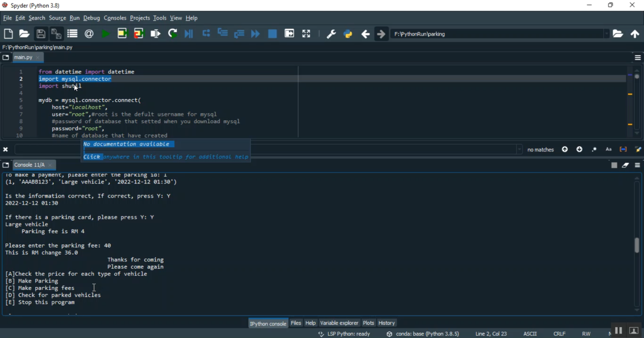Image resolution: width=644 pixels, height=338 pixels.
Task: Clear console with the eraser icon
Action: tap(626, 165)
